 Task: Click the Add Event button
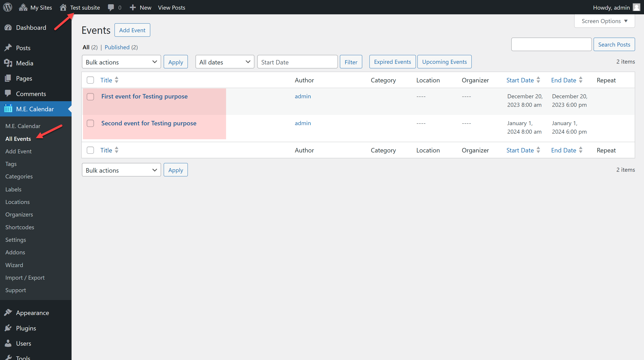click(x=133, y=30)
